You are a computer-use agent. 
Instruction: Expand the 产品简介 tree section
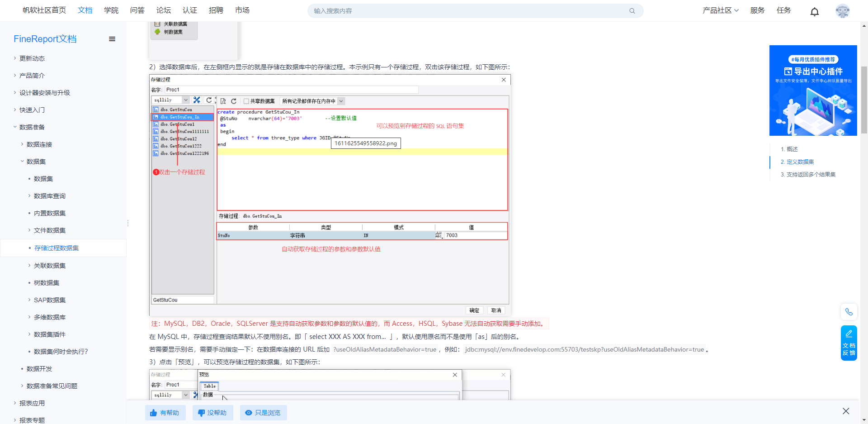point(32,76)
